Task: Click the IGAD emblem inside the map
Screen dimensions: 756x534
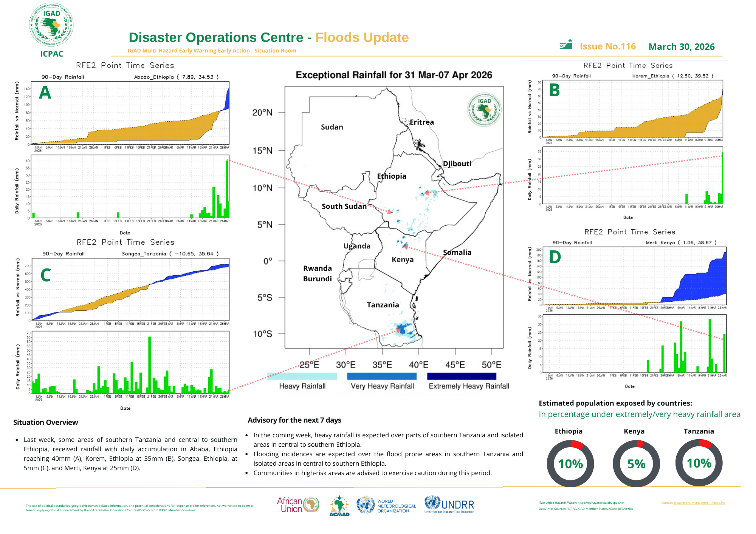Action: pos(484,109)
